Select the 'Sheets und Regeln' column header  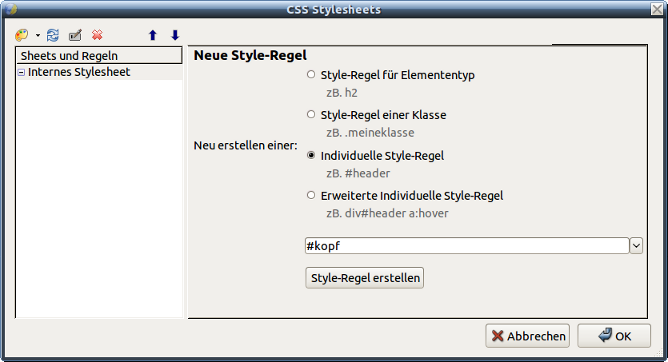[x=99, y=56]
